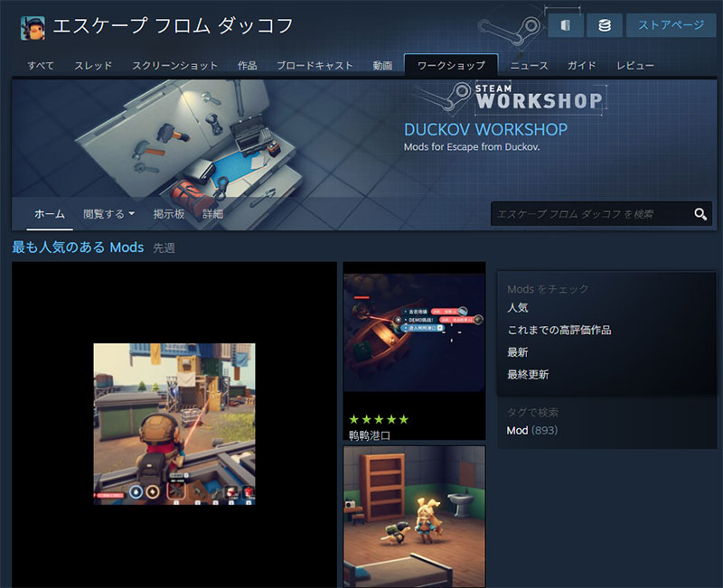Select the レビュー tab
Viewport: 723px width, 588px height.
point(635,66)
